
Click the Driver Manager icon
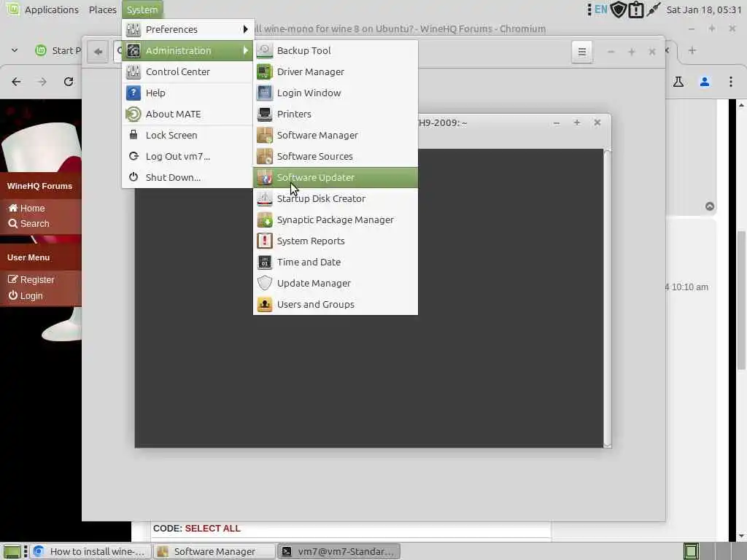tap(264, 72)
